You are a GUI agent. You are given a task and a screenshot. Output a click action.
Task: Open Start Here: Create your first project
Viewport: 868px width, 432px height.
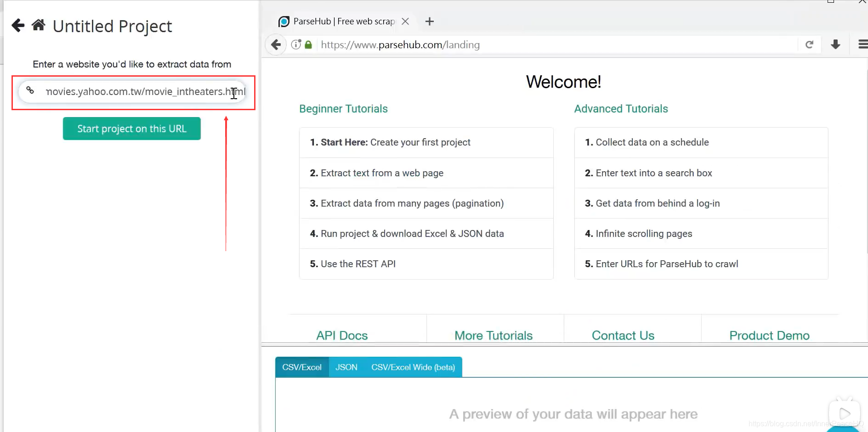pyautogui.click(x=426, y=142)
